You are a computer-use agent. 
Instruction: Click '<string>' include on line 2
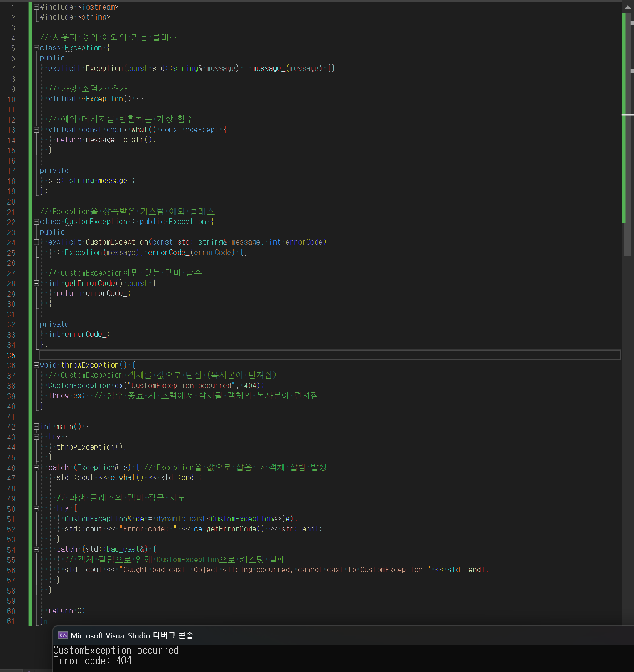point(94,17)
